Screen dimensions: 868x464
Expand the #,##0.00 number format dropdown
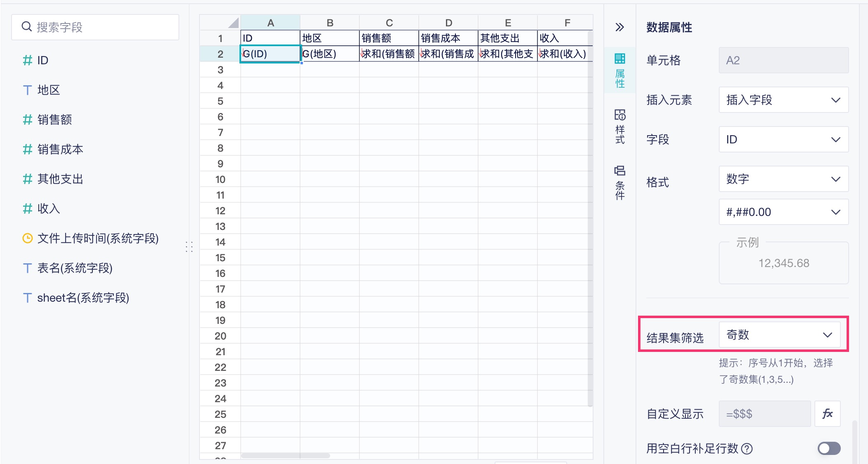783,212
